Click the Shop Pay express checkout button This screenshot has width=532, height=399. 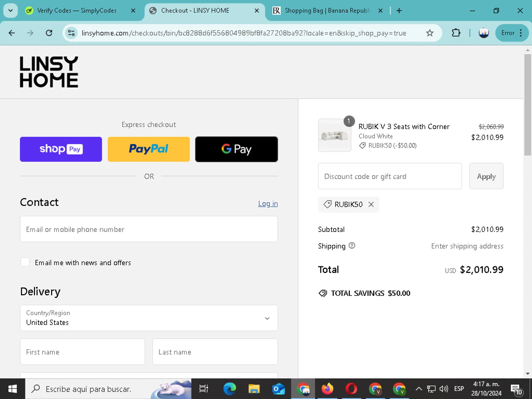point(61,149)
